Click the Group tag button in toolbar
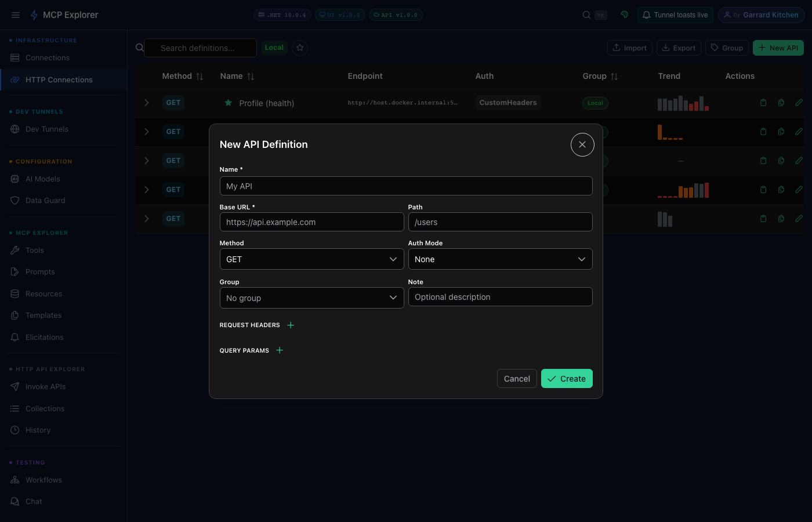Image resolution: width=812 pixels, height=522 pixels. point(727,48)
